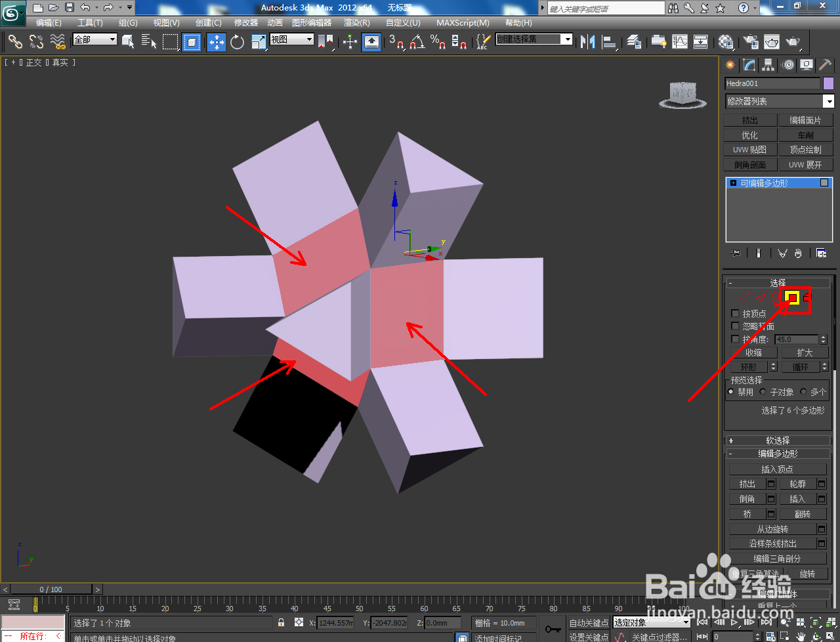Image resolution: width=840 pixels, height=642 pixels.
Task: Choose the Bind to Space Warp tool
Action: [58, 42]
